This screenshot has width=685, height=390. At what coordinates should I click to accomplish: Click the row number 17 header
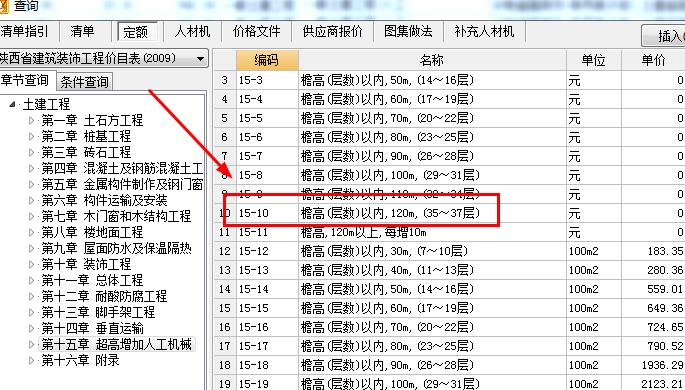click(x=225, y=346)
